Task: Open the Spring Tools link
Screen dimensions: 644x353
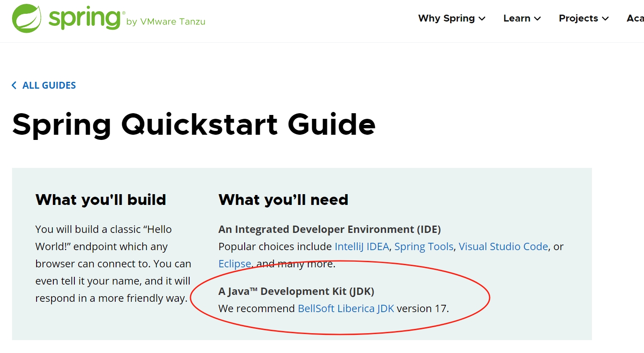Action: pos(424,246)
